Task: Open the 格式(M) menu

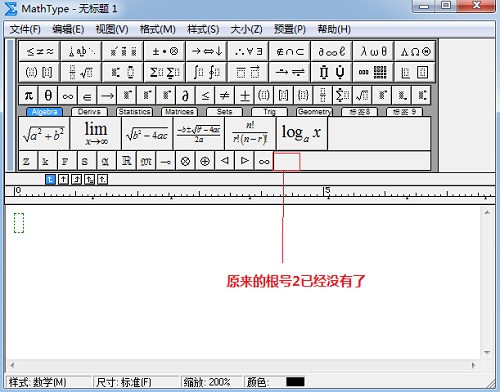Action: 157,29
